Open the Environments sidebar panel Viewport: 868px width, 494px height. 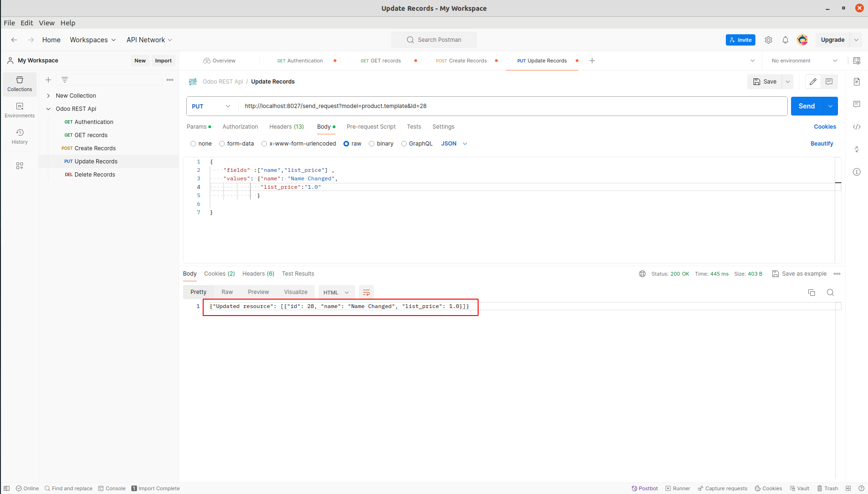(20, 110)
